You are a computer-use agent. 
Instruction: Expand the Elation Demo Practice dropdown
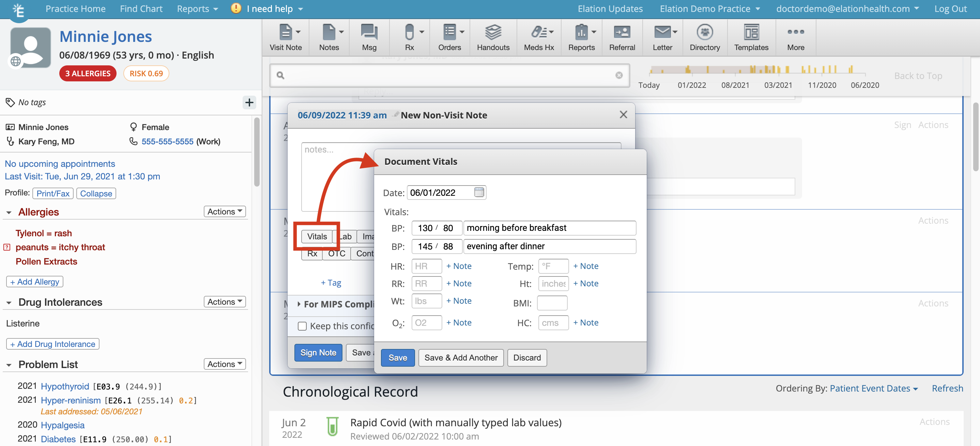tap(710, 9)
